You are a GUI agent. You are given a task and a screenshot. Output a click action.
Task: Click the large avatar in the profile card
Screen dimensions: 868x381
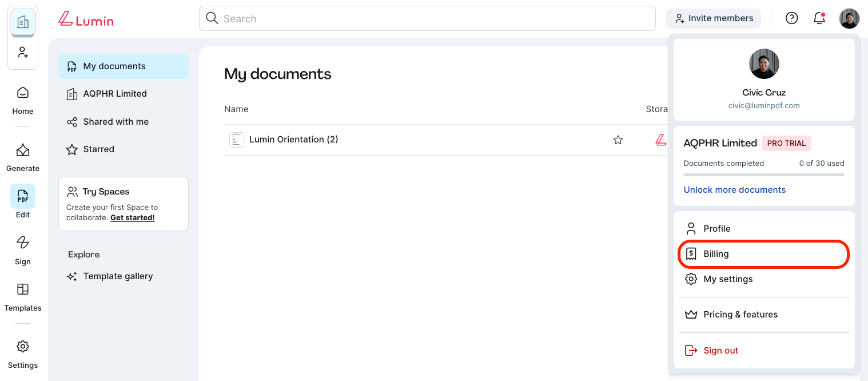pos(764,64)
